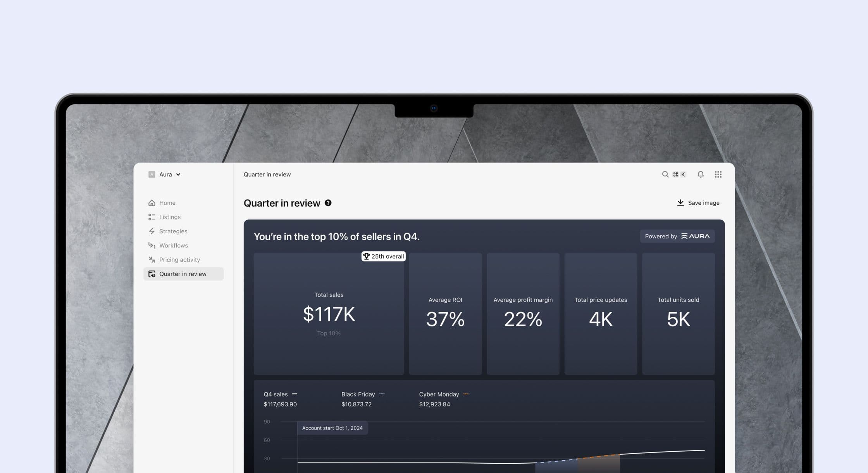Screen dimensions: 868x473
Task: Select the Quarter in review menu item
Action: pyautogui.click(x=183, y=274)
